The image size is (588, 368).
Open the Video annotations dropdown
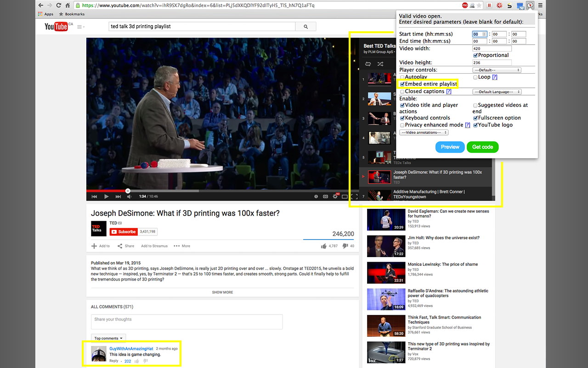pos(424,132)
